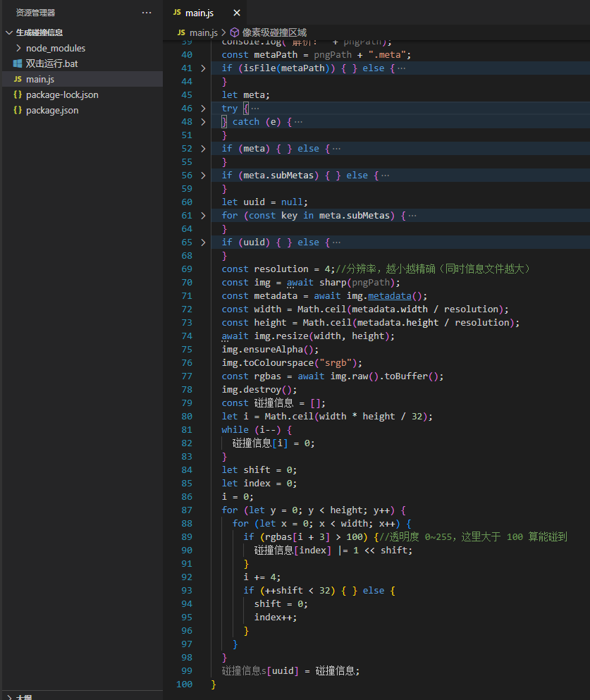The height and width of the screenshot is (700, 590).
Task: Click line number 80 in the gutter
Action: 187,417
